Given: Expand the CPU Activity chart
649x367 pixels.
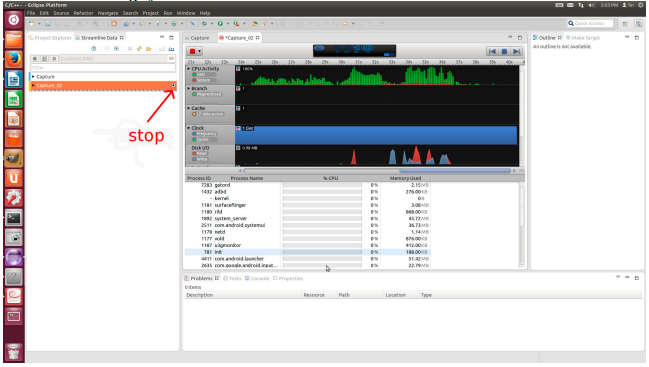Looking at the screenshot, I should coord(189,69).
